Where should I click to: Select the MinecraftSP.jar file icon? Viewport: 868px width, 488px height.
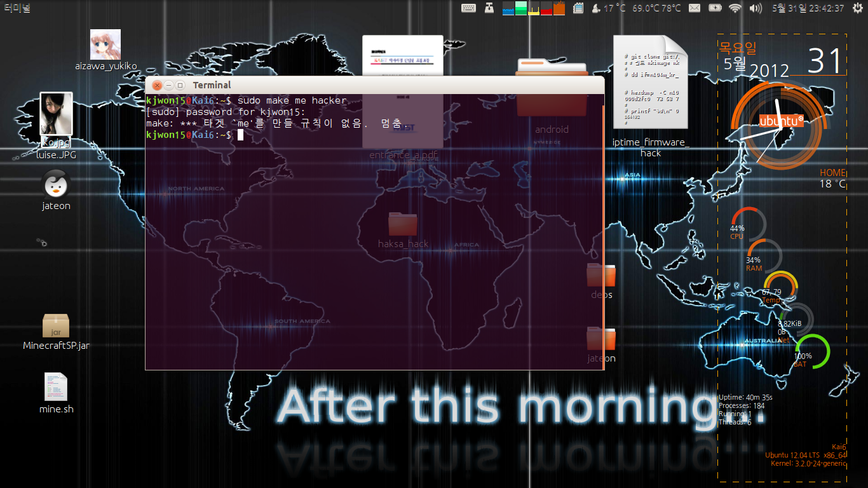coord(56,325)
